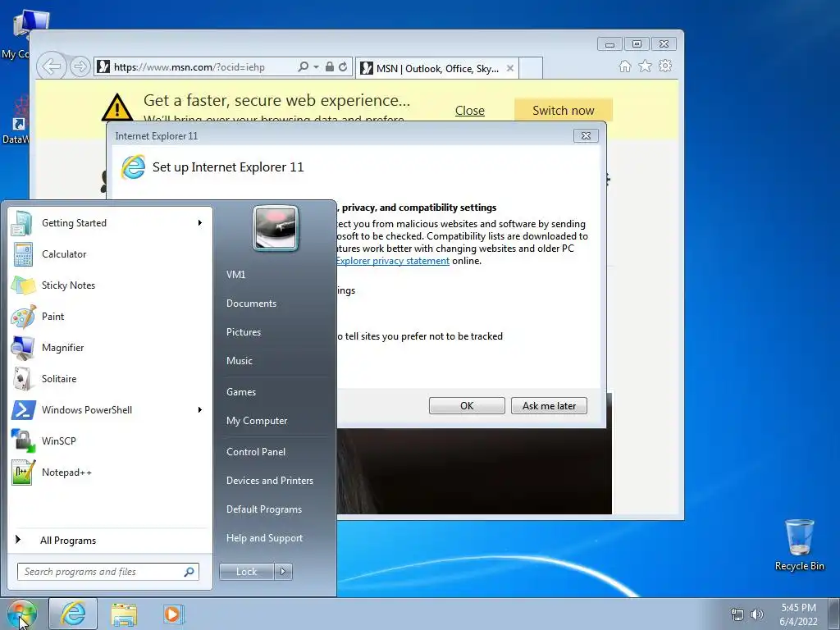Expand Getting Started jump list arrow
This screenshot has height=630, width=840.
(x=200, y=223)
